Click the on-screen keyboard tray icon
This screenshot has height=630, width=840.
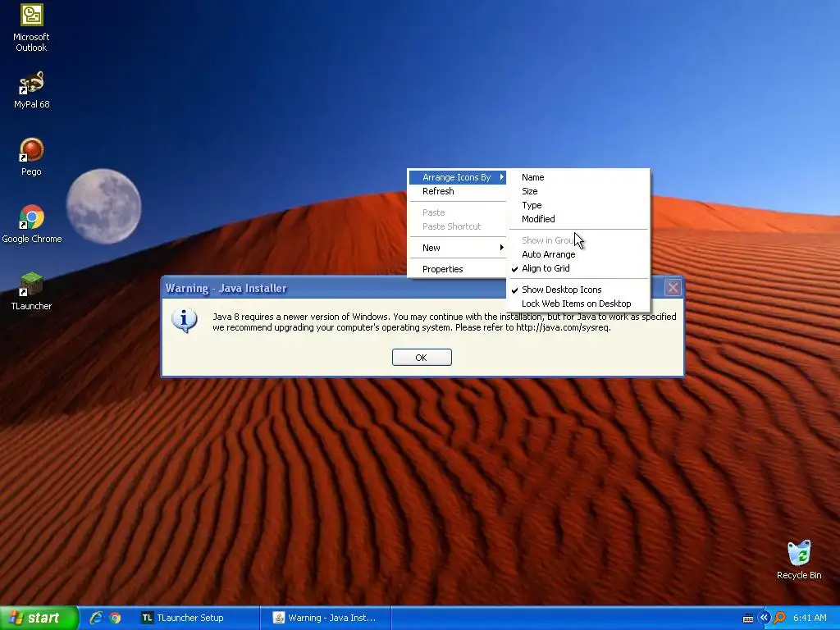click(x=748, y=619)
